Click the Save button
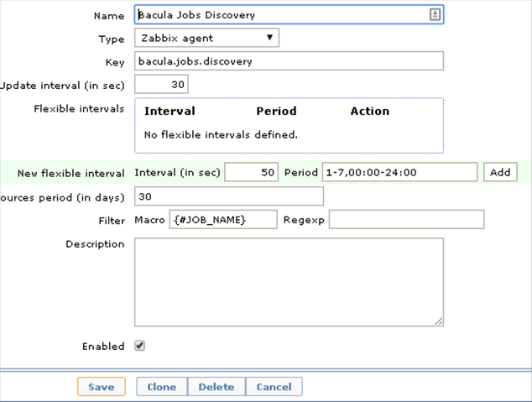 (102, 386)
